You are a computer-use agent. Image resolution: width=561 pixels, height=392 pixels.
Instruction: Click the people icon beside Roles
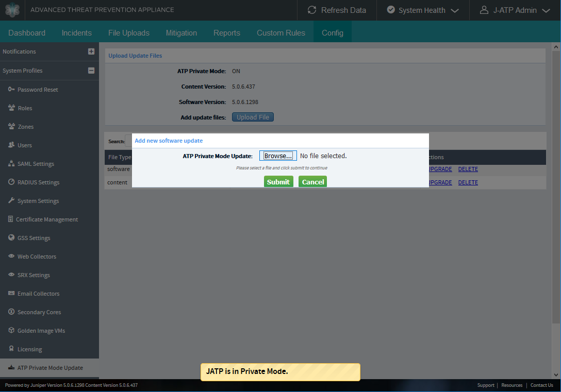click(11, 108)
